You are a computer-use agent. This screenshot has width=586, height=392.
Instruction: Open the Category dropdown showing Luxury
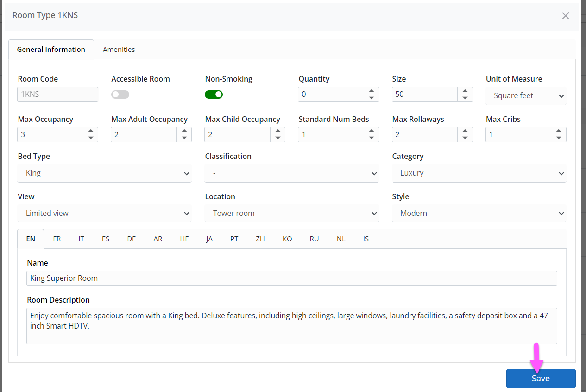pos(479,173)
